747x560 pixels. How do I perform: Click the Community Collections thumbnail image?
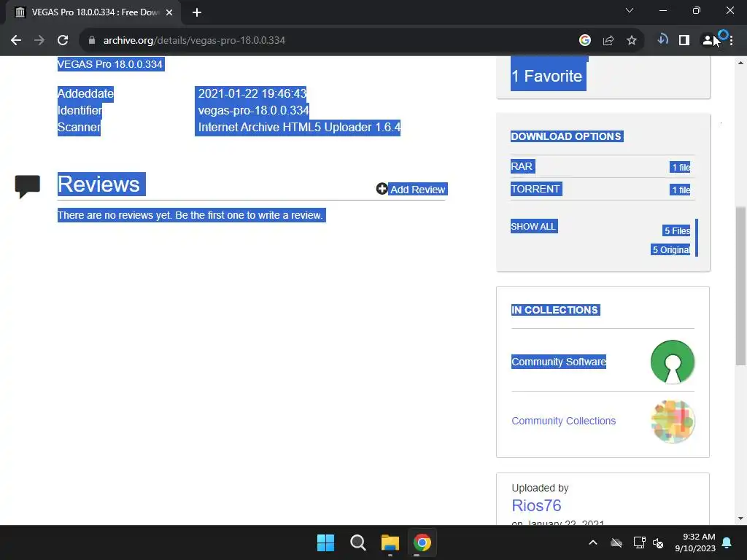pyautogui.click(x=672, y=421)
